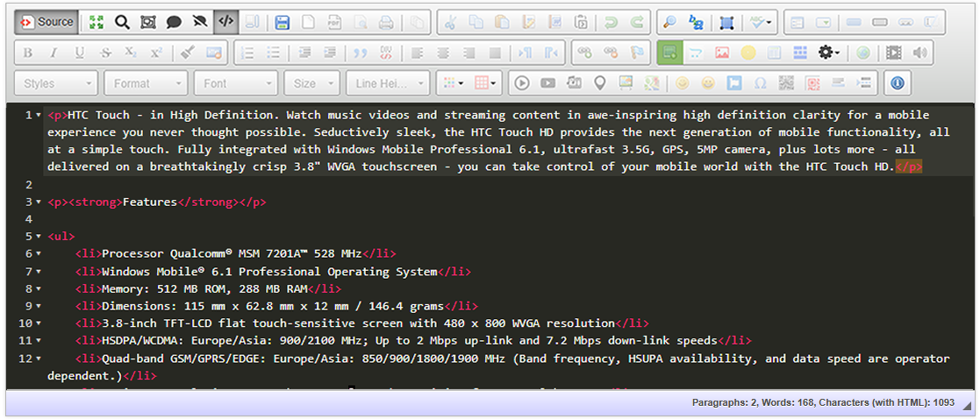Toggle Strikethrough formatting
This screenshot has width=980, height=419.
[x=105, y=53]
